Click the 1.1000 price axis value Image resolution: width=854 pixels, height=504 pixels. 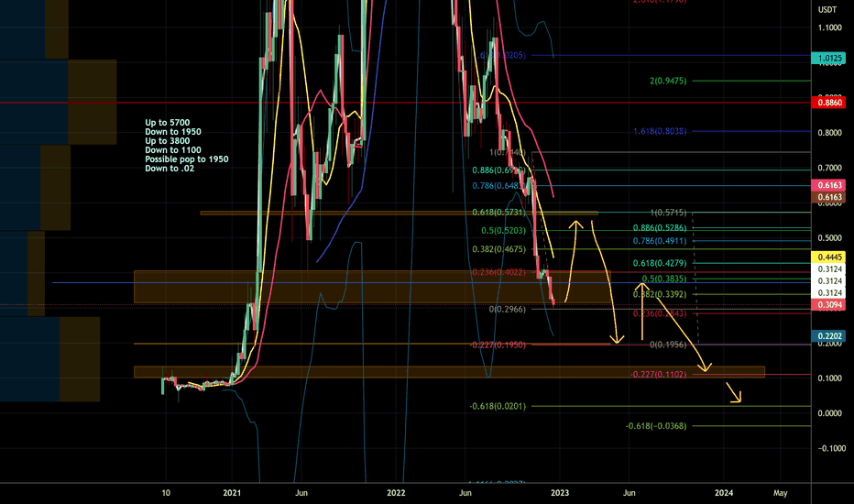point(829,27)
